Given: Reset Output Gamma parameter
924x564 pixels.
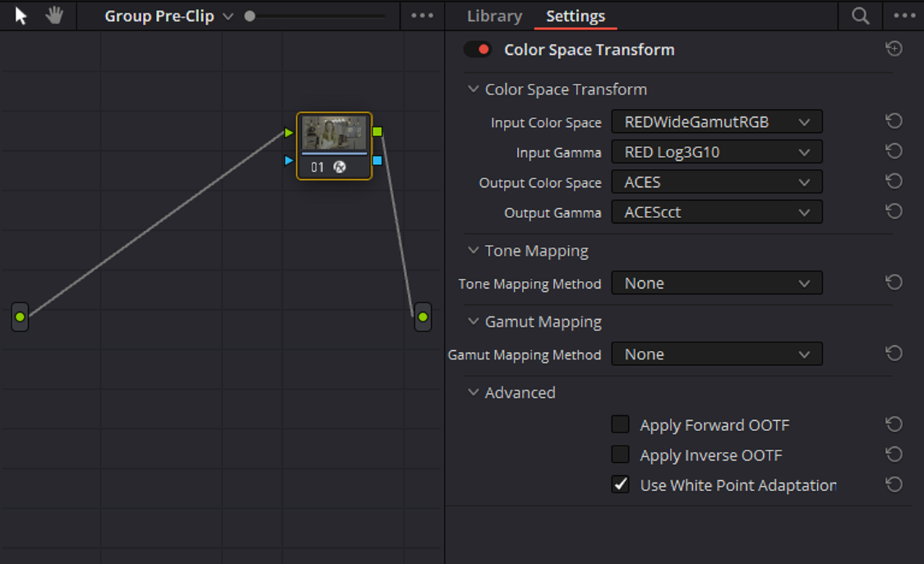Looking at the screenshot, I should click(x=894, y=212).
